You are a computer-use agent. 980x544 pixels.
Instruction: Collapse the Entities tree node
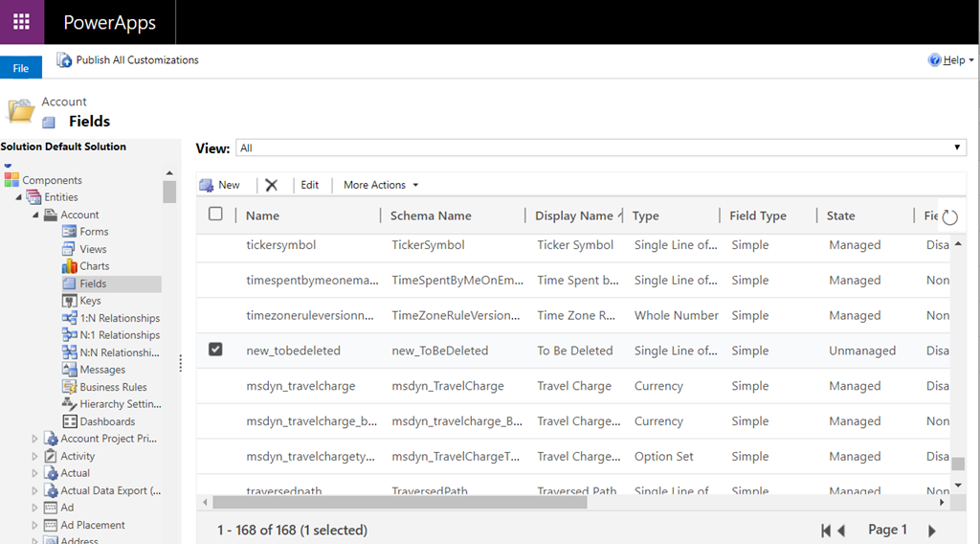click(19, 197)
